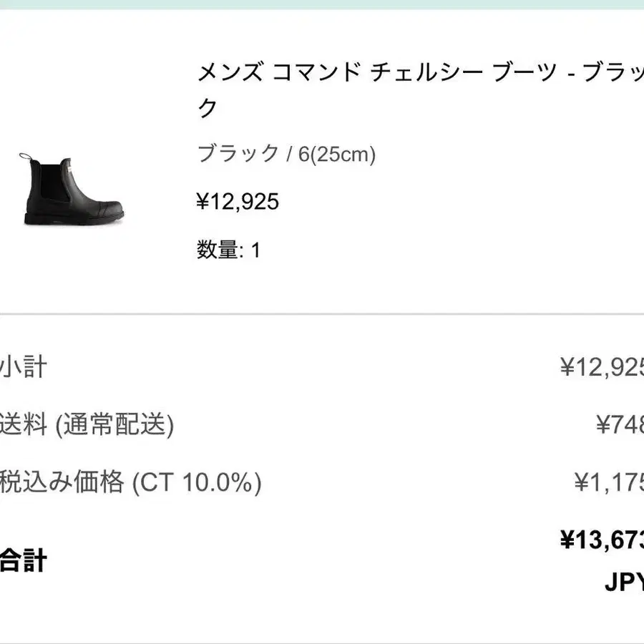This screenshot has height=644, width=644.
Task: Click the 数量 quantity label
Action: 218,250
